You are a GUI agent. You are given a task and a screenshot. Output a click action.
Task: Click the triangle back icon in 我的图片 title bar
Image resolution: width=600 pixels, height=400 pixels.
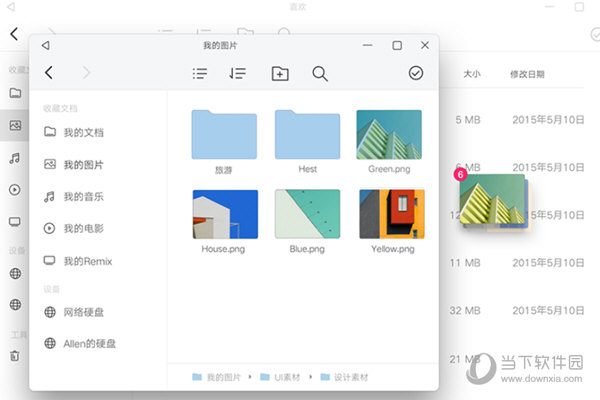[x=46, y=46]
